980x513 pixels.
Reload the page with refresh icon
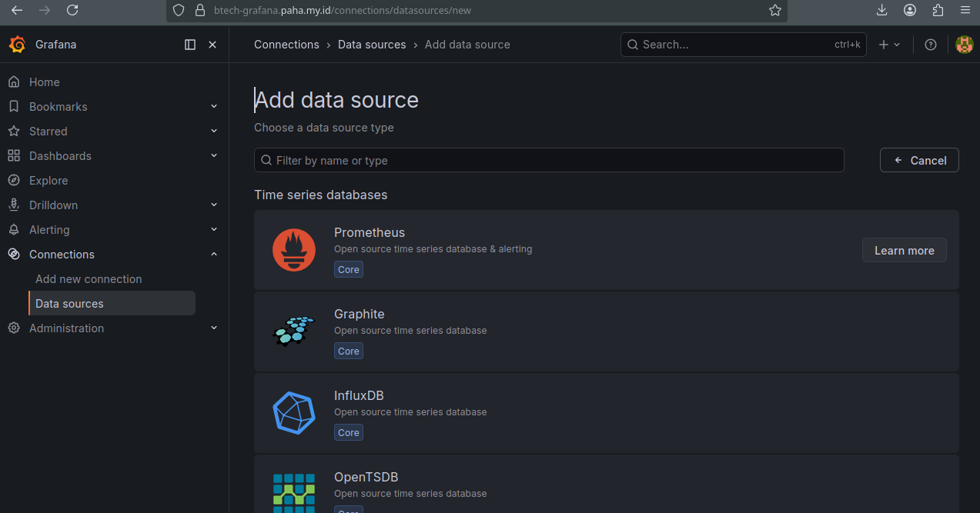[x=72, y=10]
